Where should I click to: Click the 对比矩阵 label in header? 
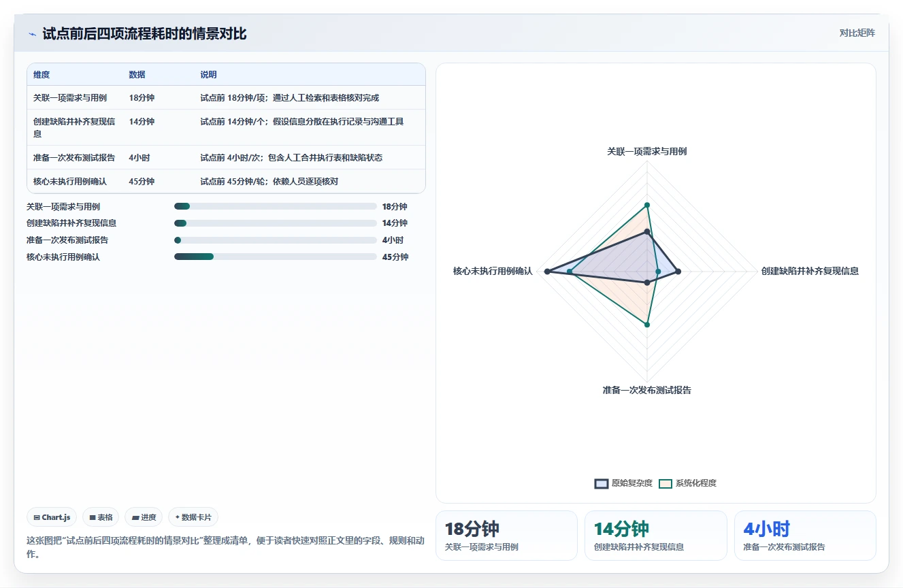(x=857, y=33)
